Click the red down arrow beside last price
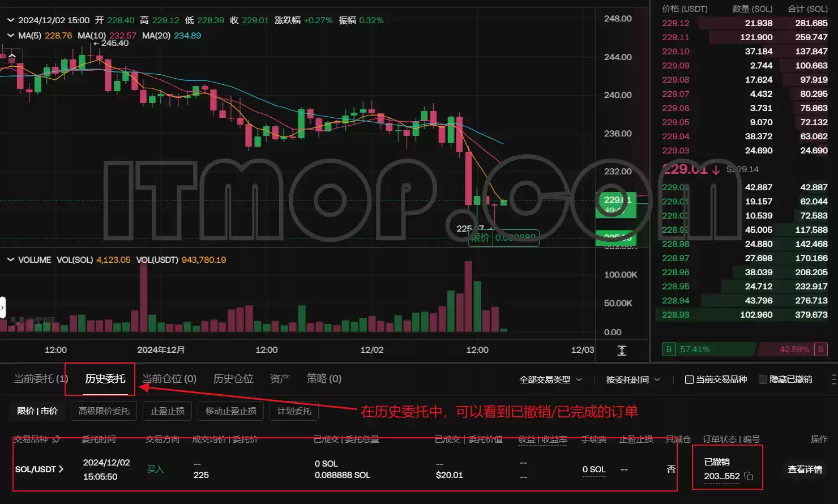Image resolution: width=838 pixels, height=504 pixels. coord(716,170)
